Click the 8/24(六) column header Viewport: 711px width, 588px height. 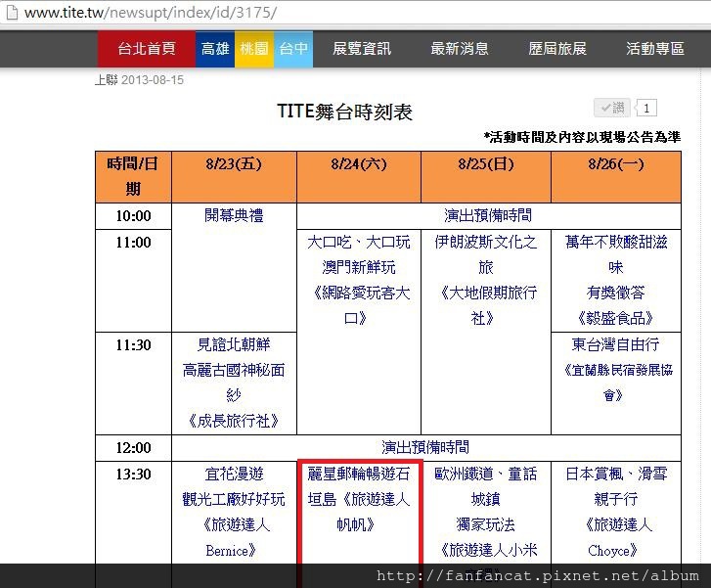pos(359,177)
